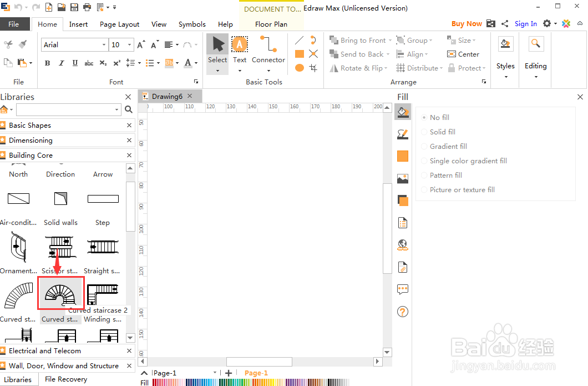Viewport: 588px width, 386px height.
Task: Open Editing find tools
Action: 535,58
